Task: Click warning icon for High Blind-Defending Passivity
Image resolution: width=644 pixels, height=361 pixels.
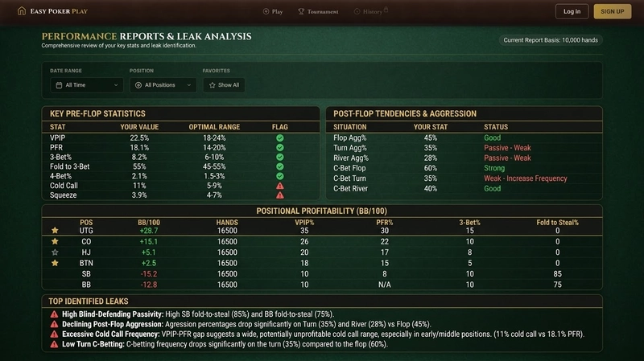Action: coord(54,314)
